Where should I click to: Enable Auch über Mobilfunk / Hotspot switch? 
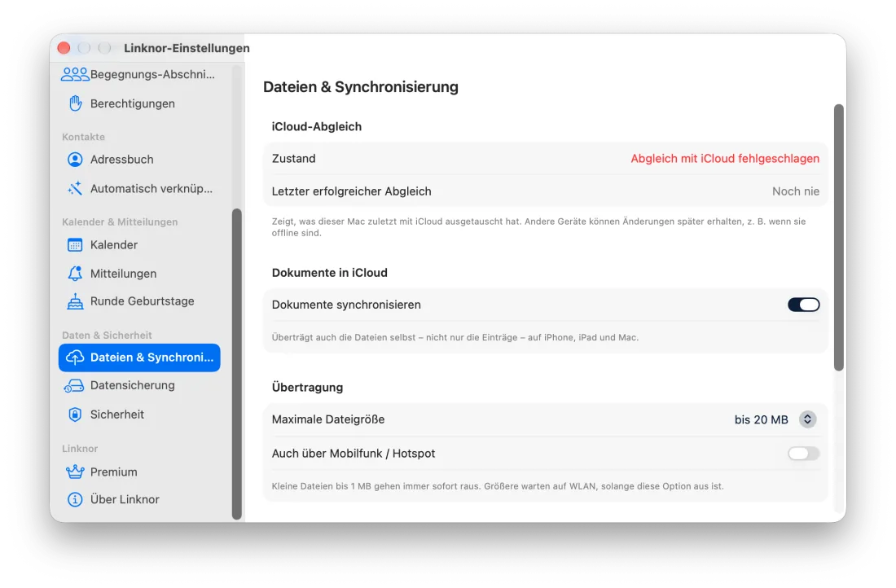(803, 453)
